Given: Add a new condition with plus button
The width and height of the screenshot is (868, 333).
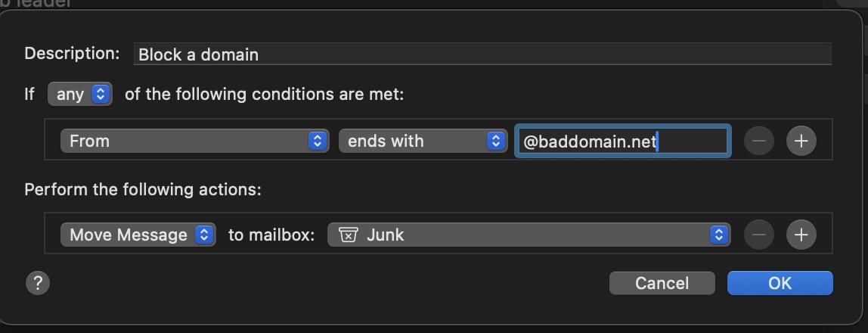Looking at the screenshot, I should 801,141.
